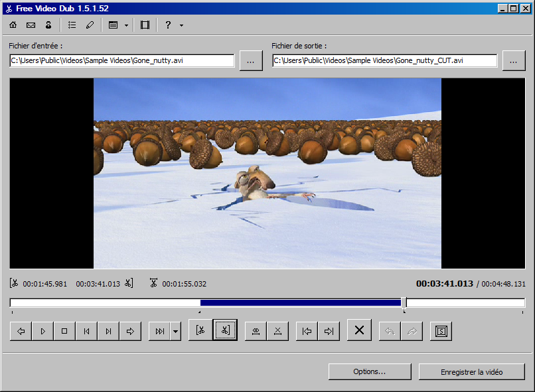535x392 pixels.
Task: Open the help question mark
Action: point(168,25)
